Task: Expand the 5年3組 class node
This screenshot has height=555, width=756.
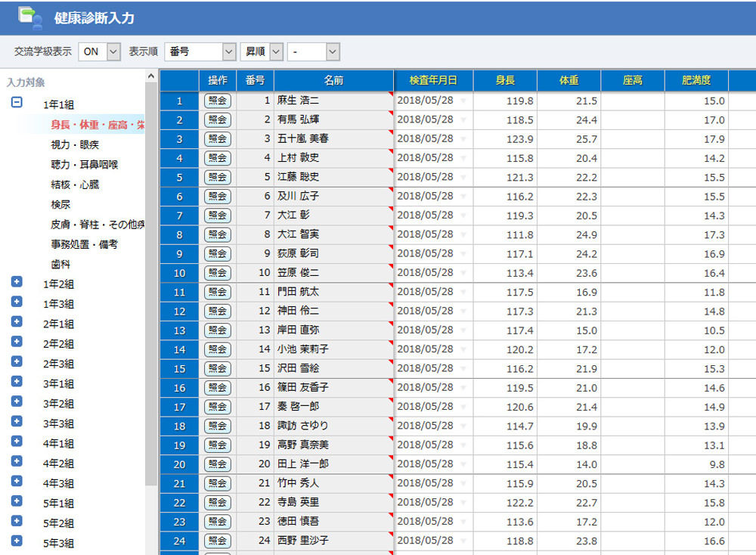Action: pyautogui.click(x=17, y=541)
